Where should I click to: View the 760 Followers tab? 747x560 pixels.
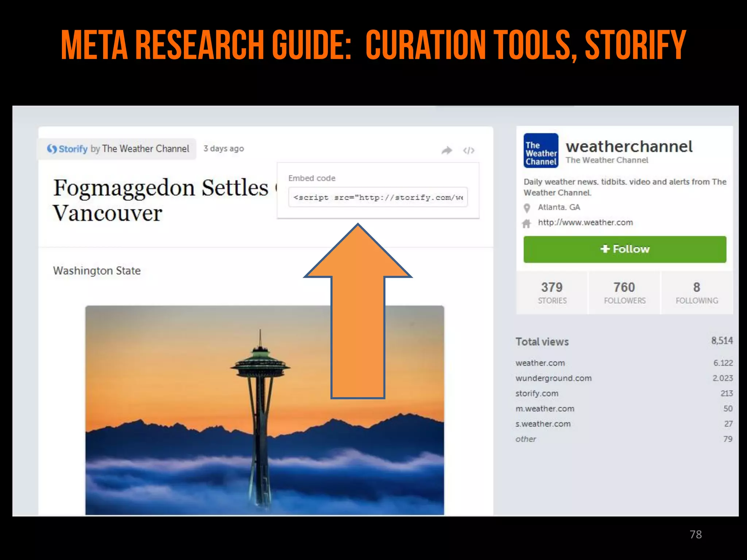[x=624, y=292]
